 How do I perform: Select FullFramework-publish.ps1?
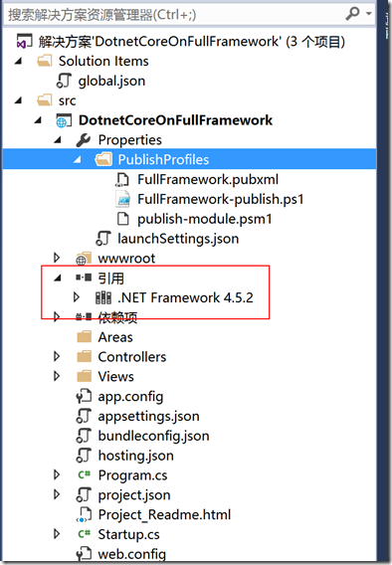click(x=221, y=199)
